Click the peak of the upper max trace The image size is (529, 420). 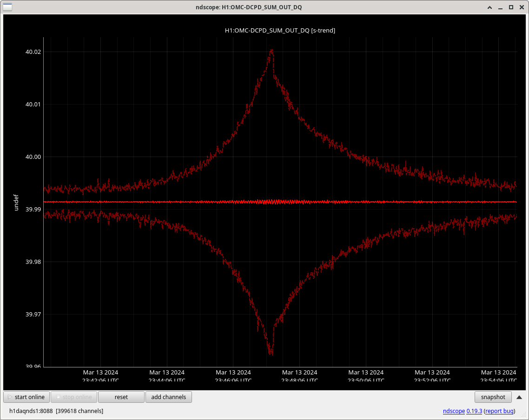[x=271, y=50]
